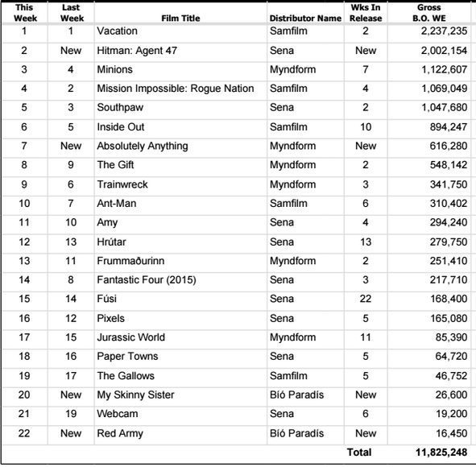The image size is (476, 467).
Task: Click the Last Week column header
Action: coord(72,13)
